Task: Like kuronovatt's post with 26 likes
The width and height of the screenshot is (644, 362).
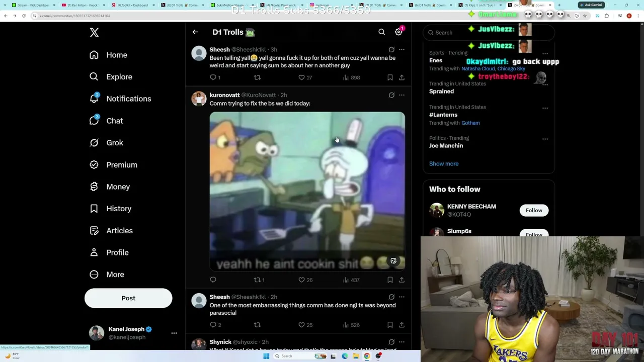Action: [305, 280]
